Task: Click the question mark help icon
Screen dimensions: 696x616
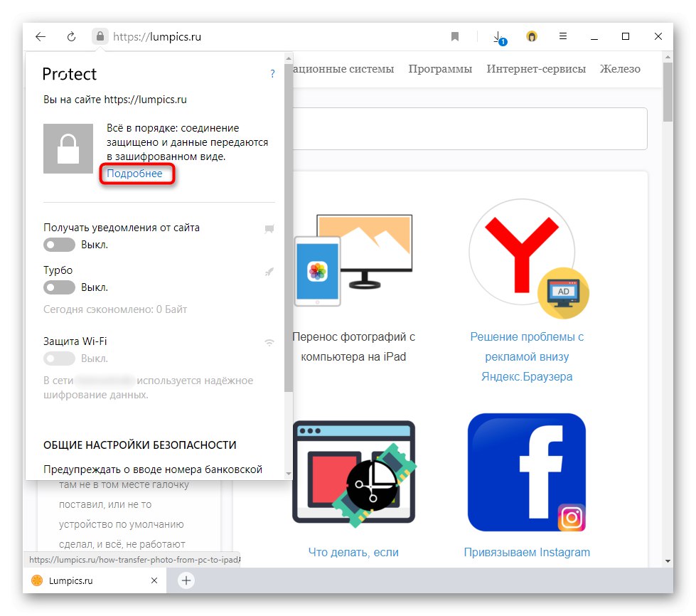Action: click(x=272, y=74)
